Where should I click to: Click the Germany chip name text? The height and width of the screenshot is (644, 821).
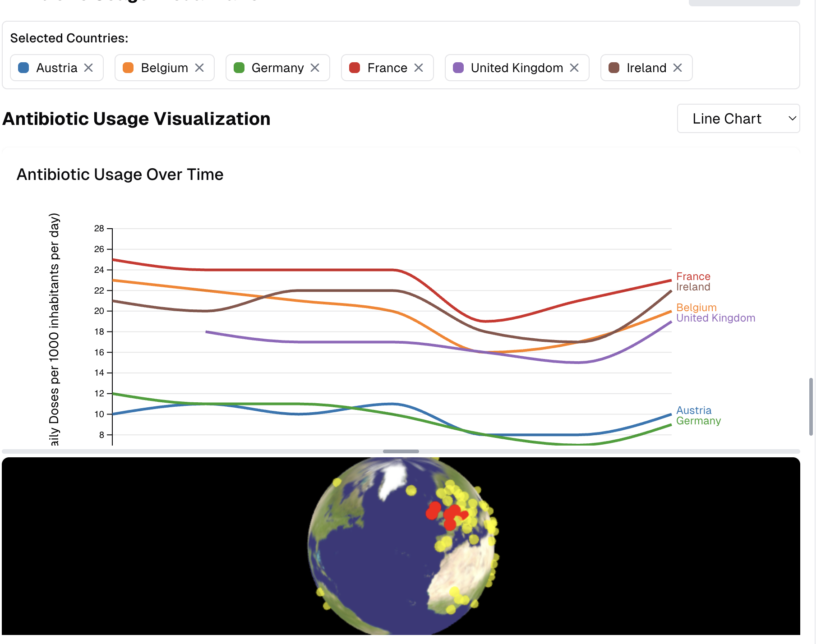278,68
